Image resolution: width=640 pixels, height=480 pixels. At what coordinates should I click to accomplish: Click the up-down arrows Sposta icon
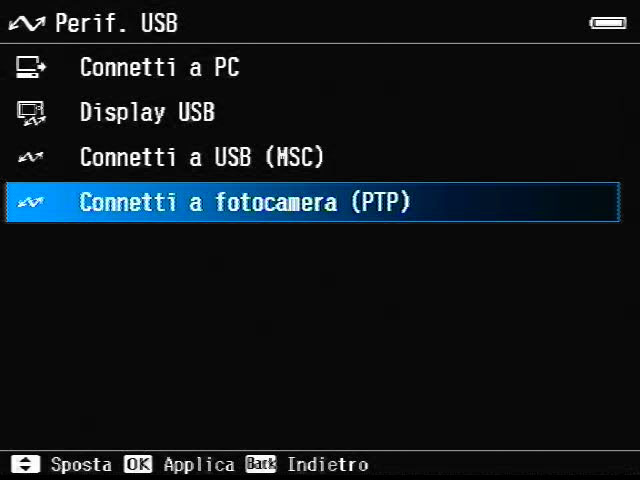pos(25,464)
